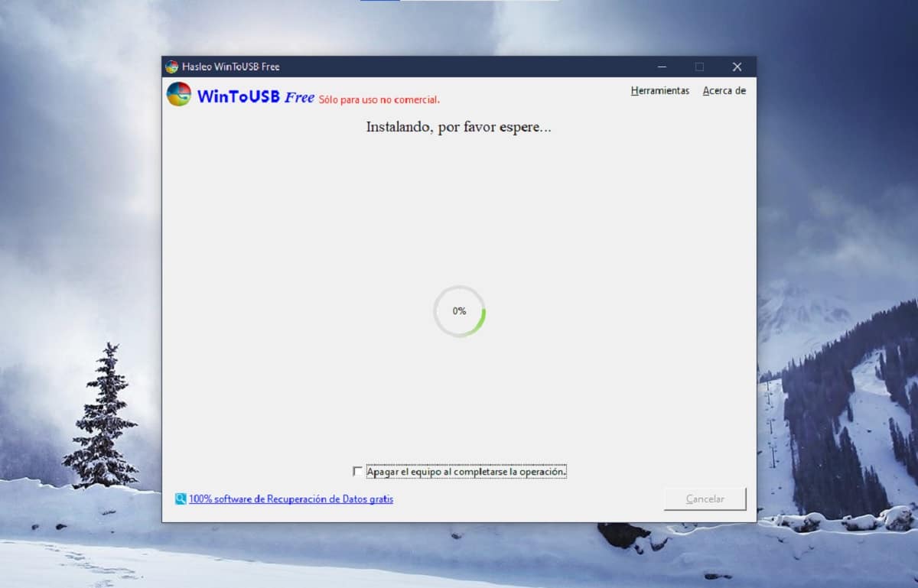
Task: Click the 'Apagar el equipo' checkbox label
Action: pyautogui.click(x=466, y=472)
